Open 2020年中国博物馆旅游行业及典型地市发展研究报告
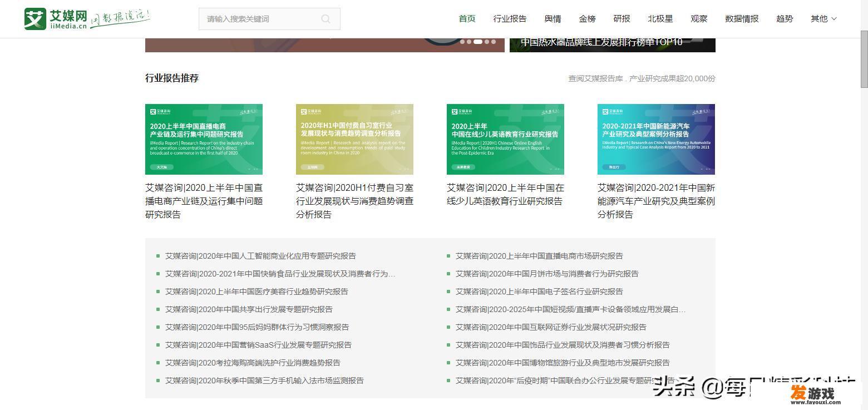 pyautogui.click(x=563, y=363)
